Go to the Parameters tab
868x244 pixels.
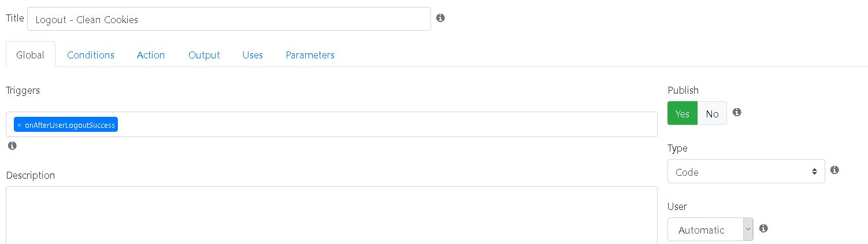click(x=310, y=55)
